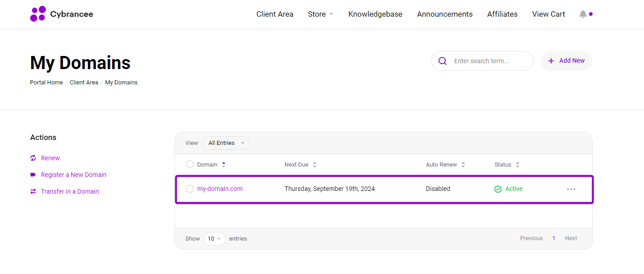Click the Cybrancee logo
Image resolution: width=644 pixels, height=274 pixels.
click(61, 14)
